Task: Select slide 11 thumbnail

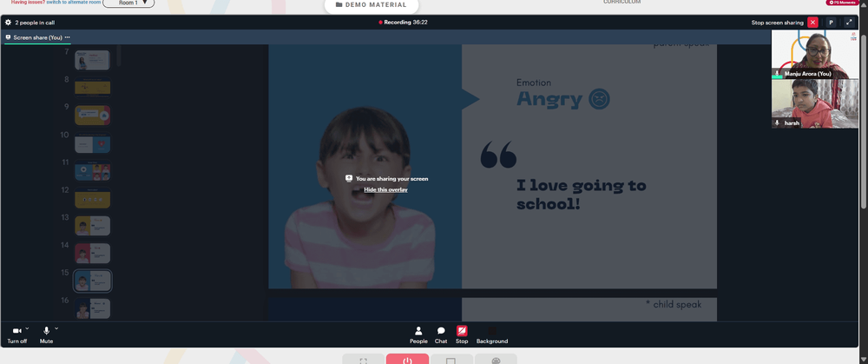Action: click(x=93, y=170)
